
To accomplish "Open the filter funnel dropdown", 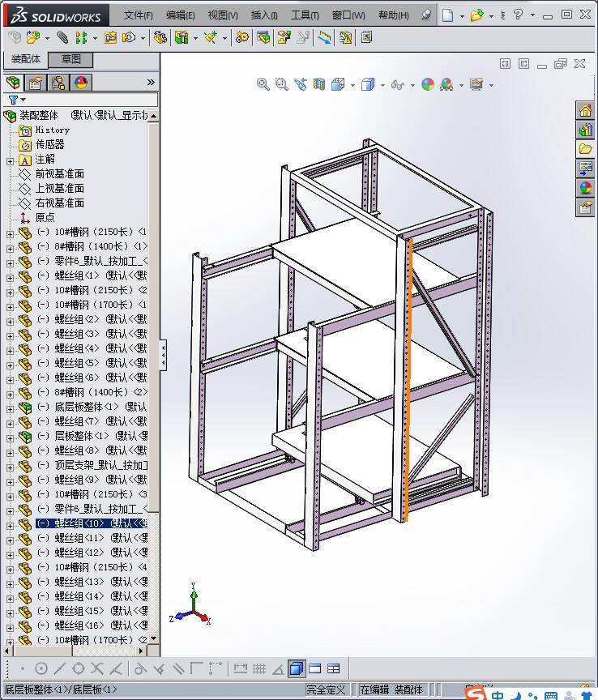I will coord(16,100).
